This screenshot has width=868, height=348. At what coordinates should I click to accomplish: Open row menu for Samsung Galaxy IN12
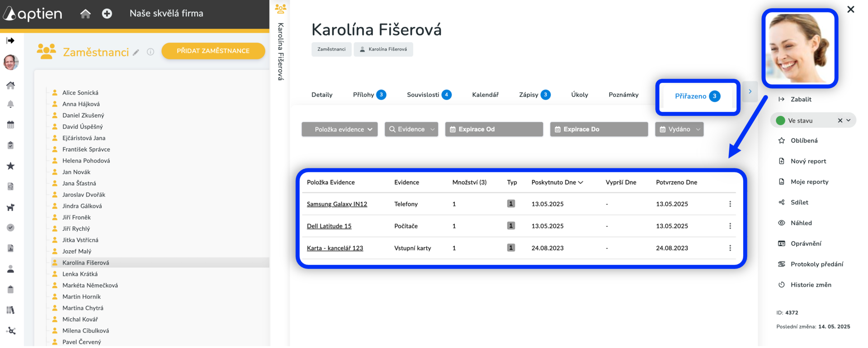click(x=730, y=204)
